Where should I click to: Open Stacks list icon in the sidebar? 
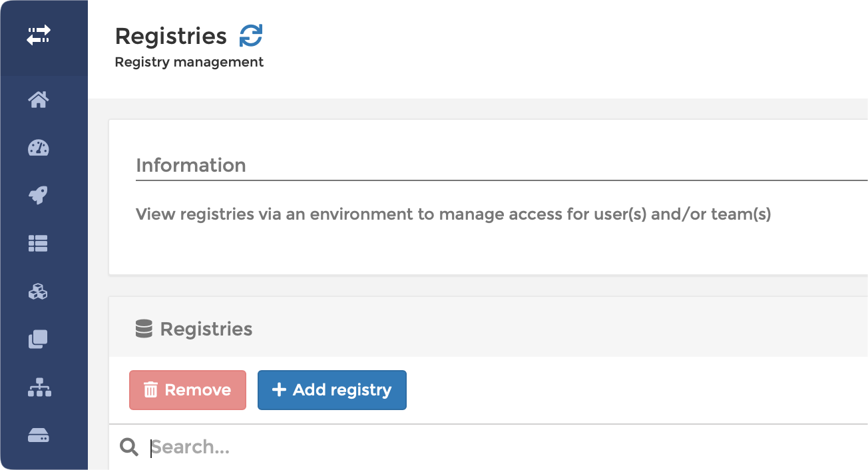pyautogui.click(x=39, y=244)
